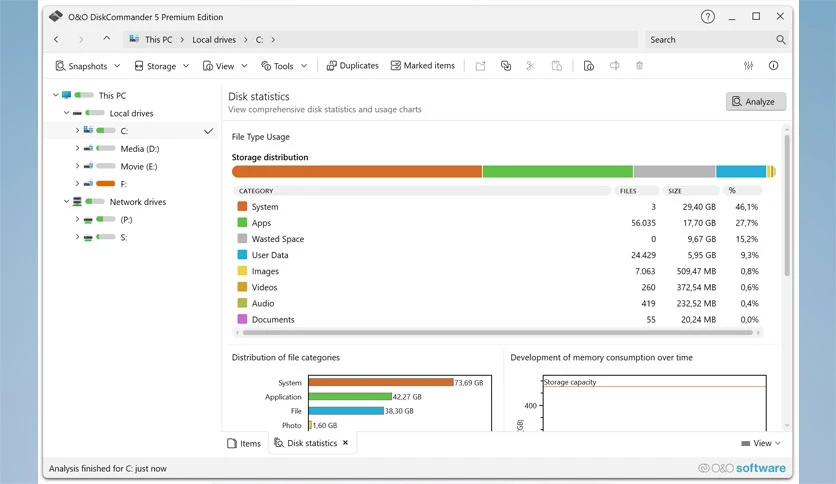Viewport: 836px width, 484px height.
Task: Go back with the left arrow
Action: pyautogui.click(x=56, y=39)
